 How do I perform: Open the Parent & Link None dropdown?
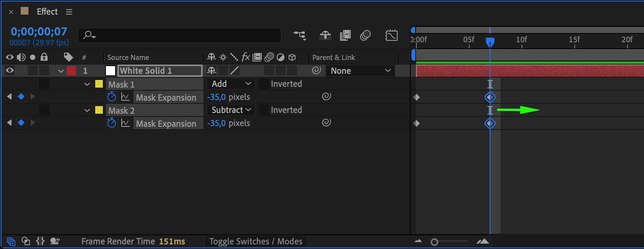pos(360,71)
